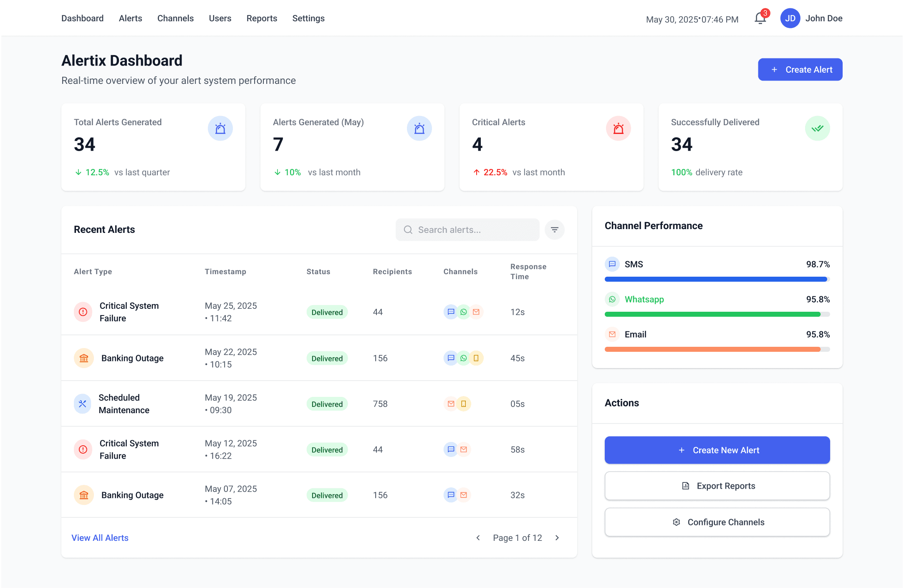Viewport: 904px width, 588px height.
Task: Click the 758 recipients cell
Action: [x=380, y=404]
